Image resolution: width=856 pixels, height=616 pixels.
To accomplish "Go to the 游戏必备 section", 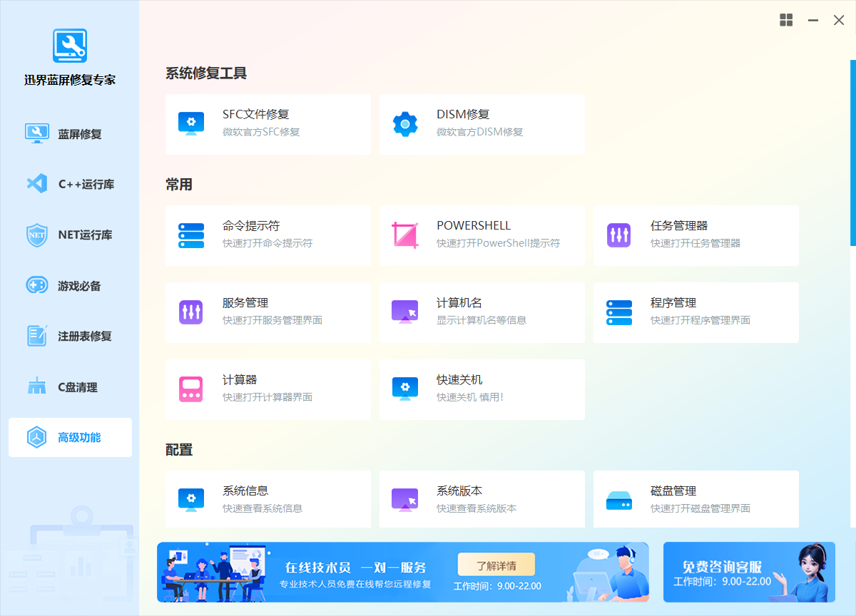I will tap(70, 286).
